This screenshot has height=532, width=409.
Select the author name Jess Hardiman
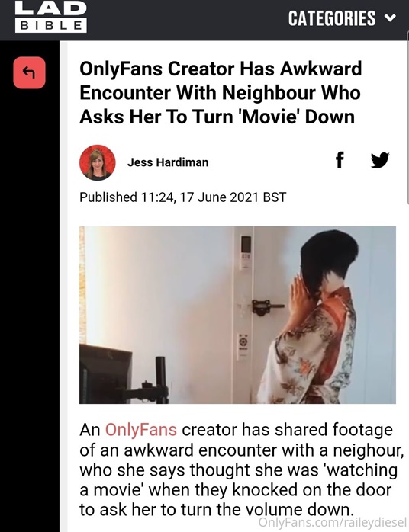point(168,162)
